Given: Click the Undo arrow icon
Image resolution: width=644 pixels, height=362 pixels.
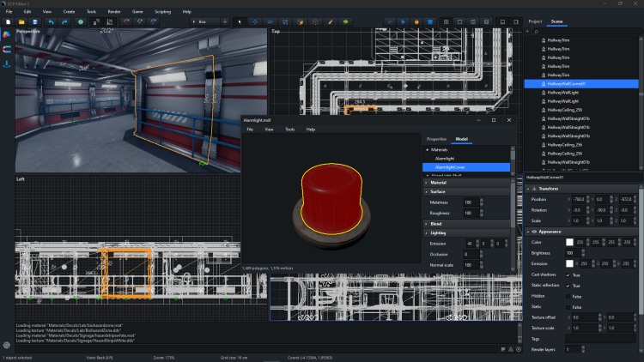Looking at the screenshot, I should pos(52,21).
